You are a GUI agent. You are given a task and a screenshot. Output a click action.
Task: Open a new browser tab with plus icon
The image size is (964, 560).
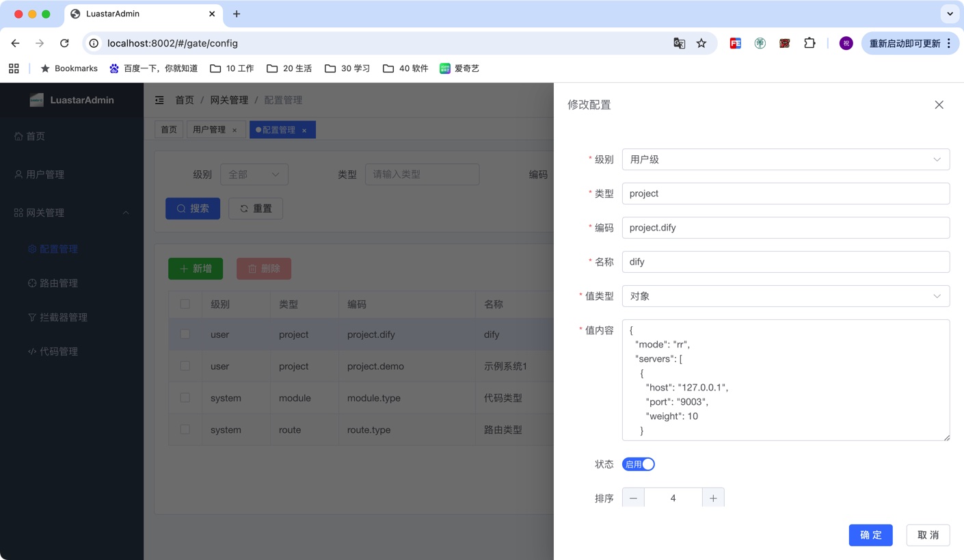point(237,14)
